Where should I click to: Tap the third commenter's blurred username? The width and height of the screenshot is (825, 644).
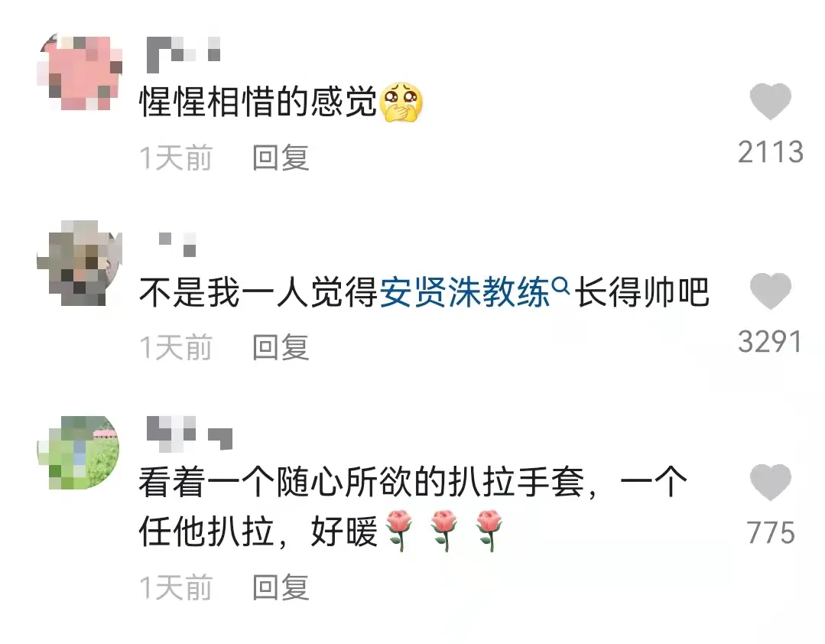(189, 434)
